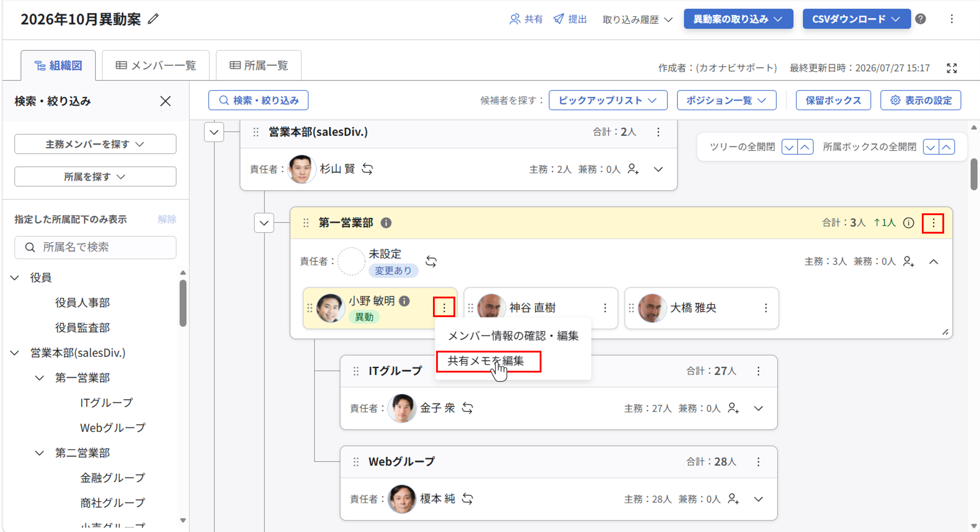Image resolution: width=980 pixels, height=532 pixels.
Task: Collapse member list of 第一営業部 box
Action: 933,261
